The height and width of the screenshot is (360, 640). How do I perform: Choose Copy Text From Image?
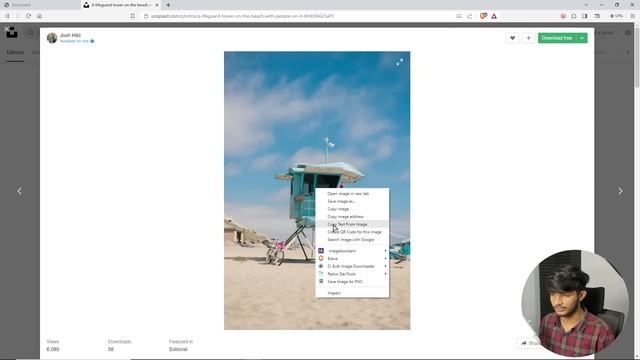[352, 224]
